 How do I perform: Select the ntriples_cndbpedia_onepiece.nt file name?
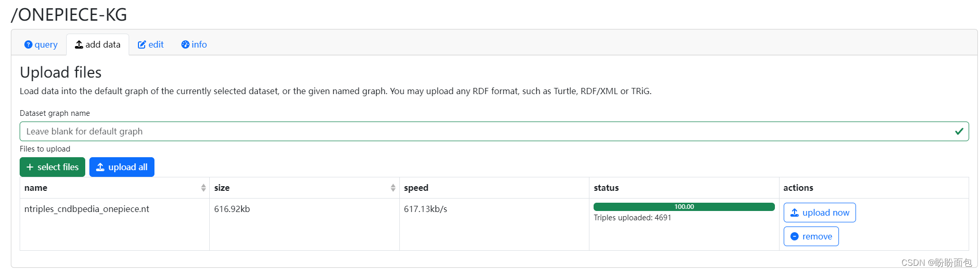click(87, 209)
